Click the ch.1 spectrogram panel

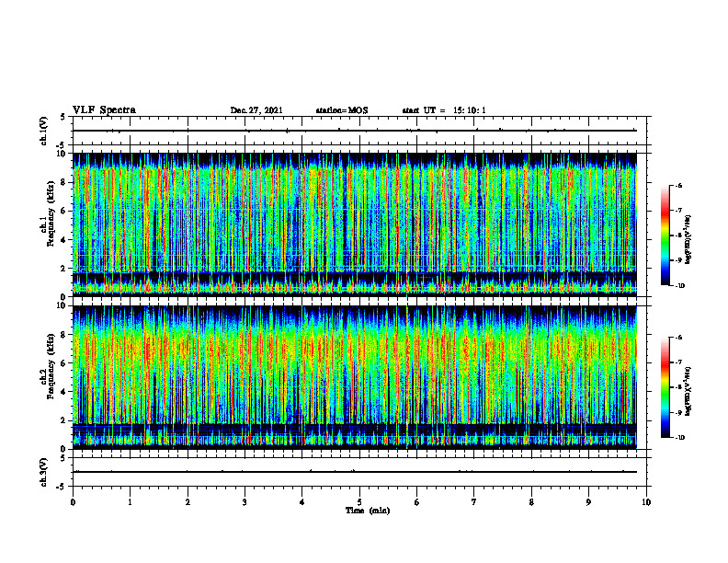(355, 224)
